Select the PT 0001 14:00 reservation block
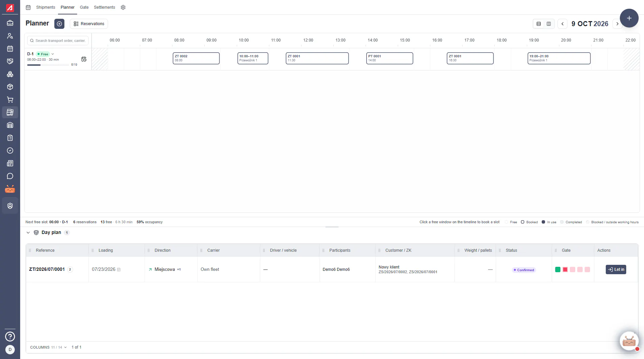 [389, 58]
